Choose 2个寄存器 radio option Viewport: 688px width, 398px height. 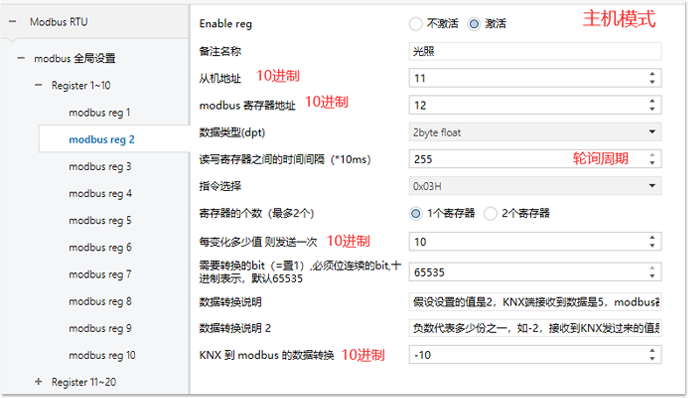point(490,214)
